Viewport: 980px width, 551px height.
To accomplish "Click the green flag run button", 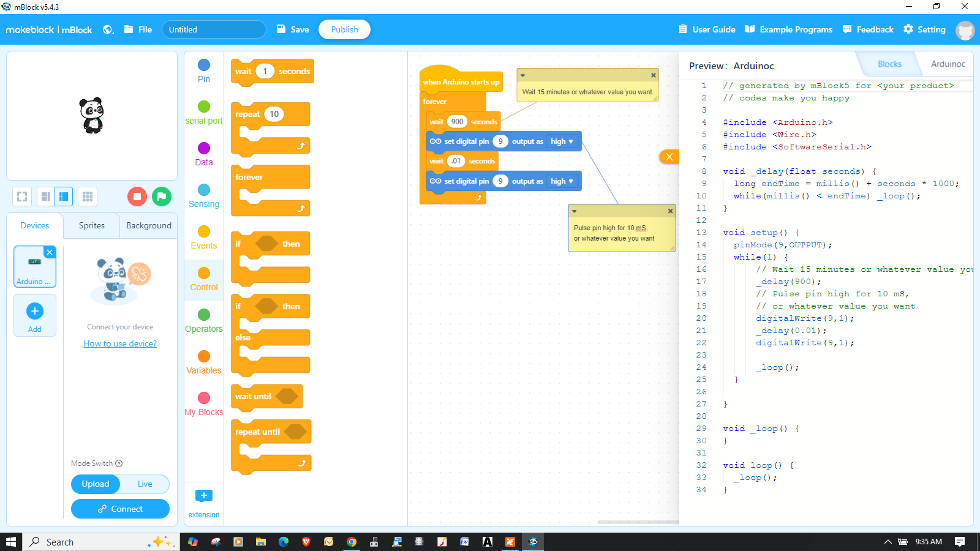I will point(162,197).
